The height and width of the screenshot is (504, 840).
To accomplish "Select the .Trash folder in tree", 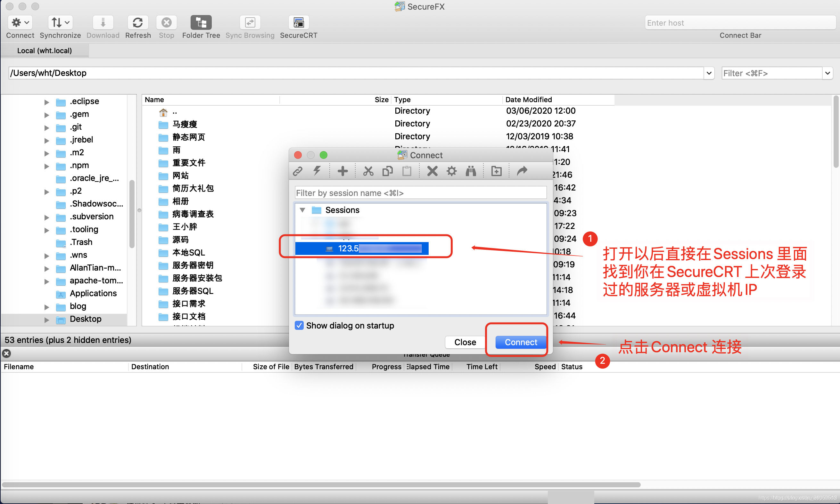I will tap(81, 242).
